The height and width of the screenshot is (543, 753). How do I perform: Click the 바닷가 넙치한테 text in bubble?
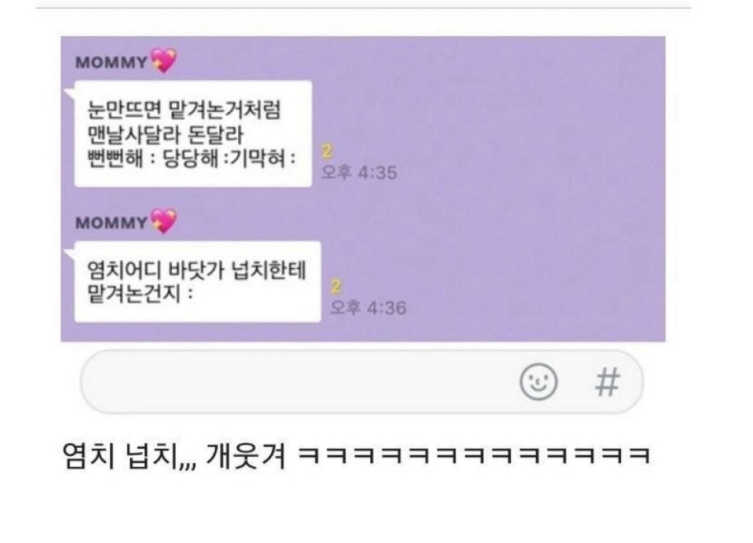237,271
